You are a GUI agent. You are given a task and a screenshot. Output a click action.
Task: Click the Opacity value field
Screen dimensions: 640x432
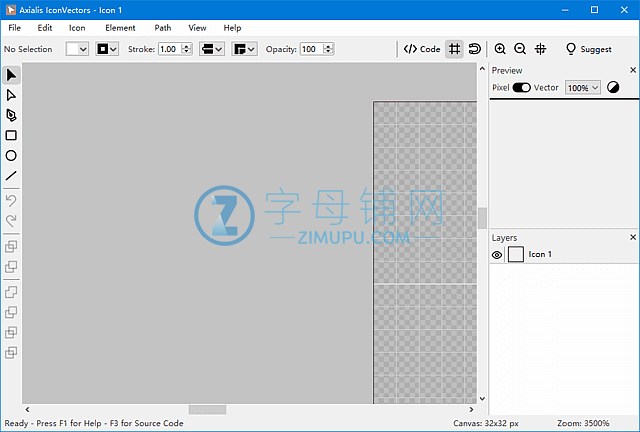pyautogui.click(x=315, y=49)
